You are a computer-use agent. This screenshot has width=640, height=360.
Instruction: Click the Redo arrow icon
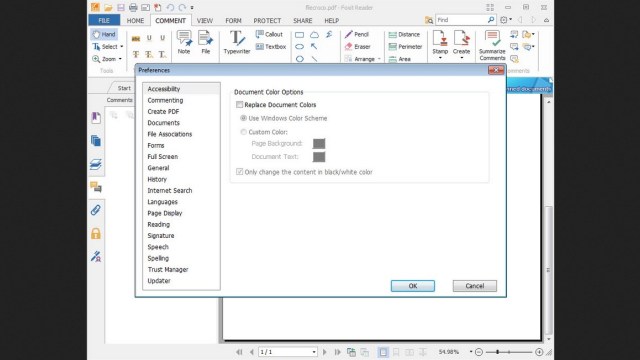[182, 7]
